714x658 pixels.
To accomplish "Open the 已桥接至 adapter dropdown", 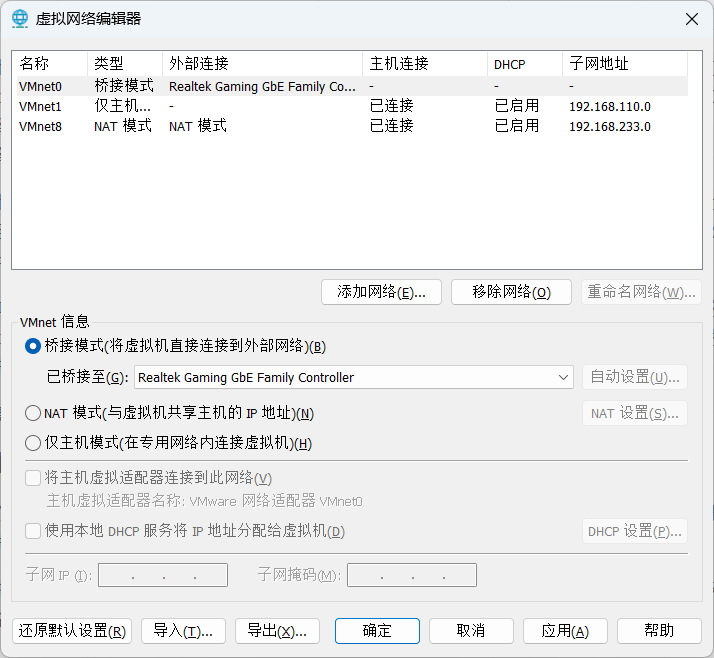I will 354,377.
